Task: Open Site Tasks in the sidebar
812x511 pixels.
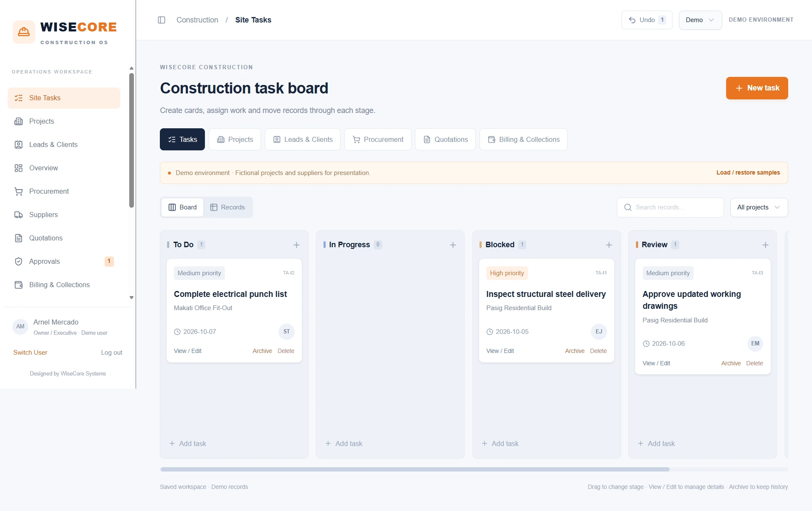Action: tap(64, 98)
